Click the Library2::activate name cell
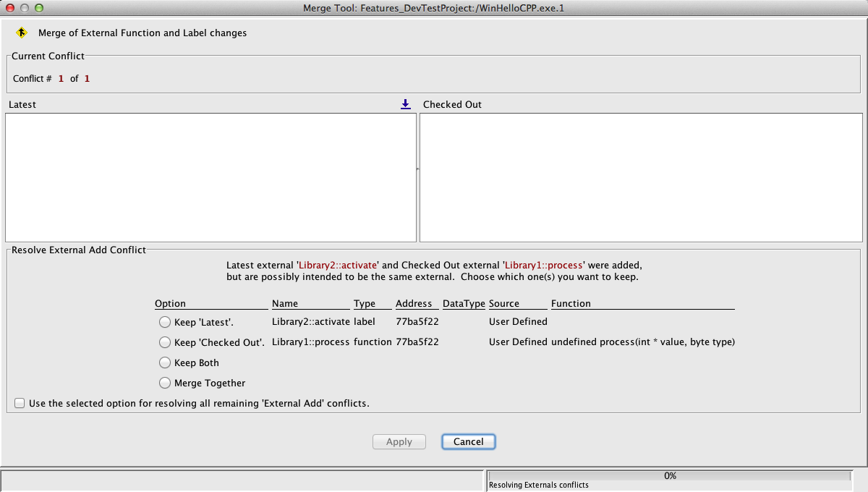The image size is (868, 492). tap(311, 322)
